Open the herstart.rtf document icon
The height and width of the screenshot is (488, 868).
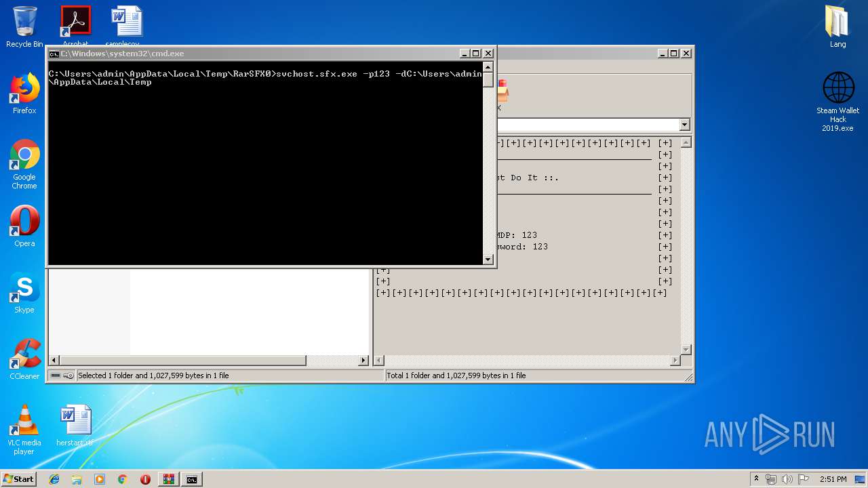[75, 426]
